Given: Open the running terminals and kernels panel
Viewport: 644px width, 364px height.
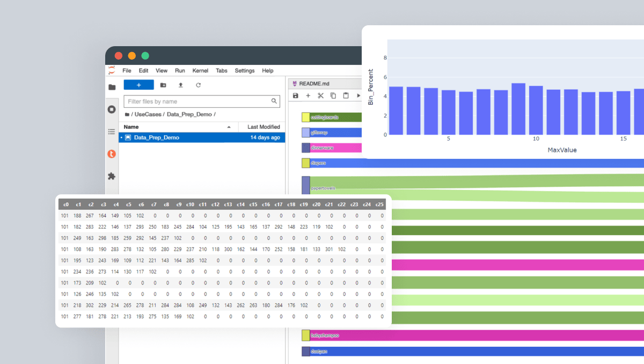Looking at the screenshot, I should click(x=112, y=109).
